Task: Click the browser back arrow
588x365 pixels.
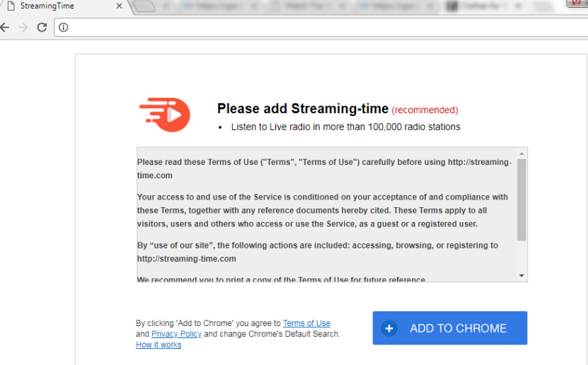Action: tap(6, 28)
